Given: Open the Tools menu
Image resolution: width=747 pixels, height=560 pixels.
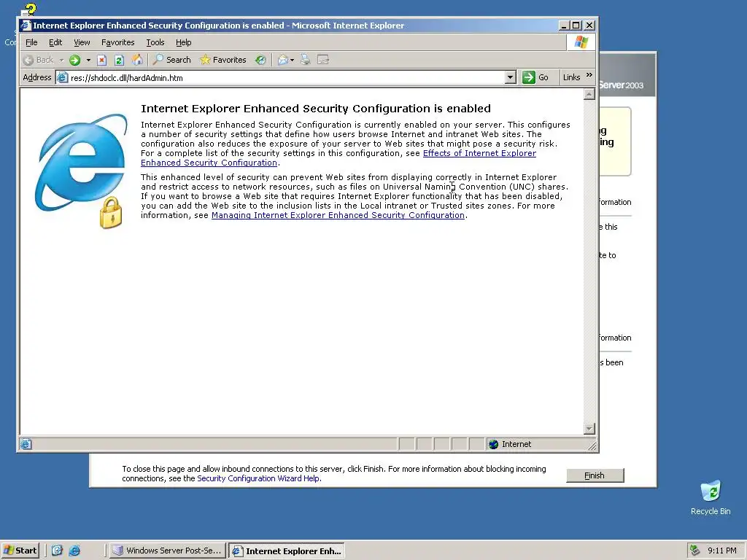Looking at the screenshot, I should [x=155, y=42].
